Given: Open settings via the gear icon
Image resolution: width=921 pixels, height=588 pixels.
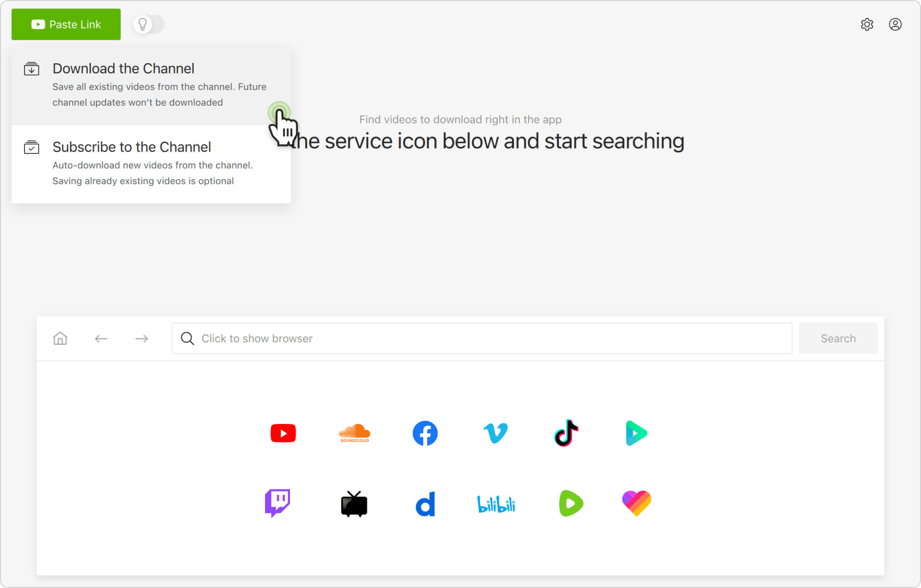Looking at the screenshot, I should (867, 24).
